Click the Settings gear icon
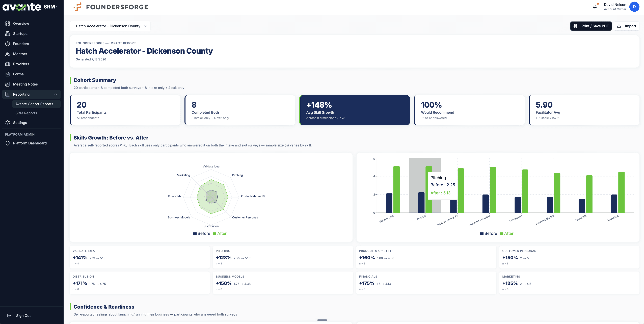The image size is (644, 324). point(8,123)
